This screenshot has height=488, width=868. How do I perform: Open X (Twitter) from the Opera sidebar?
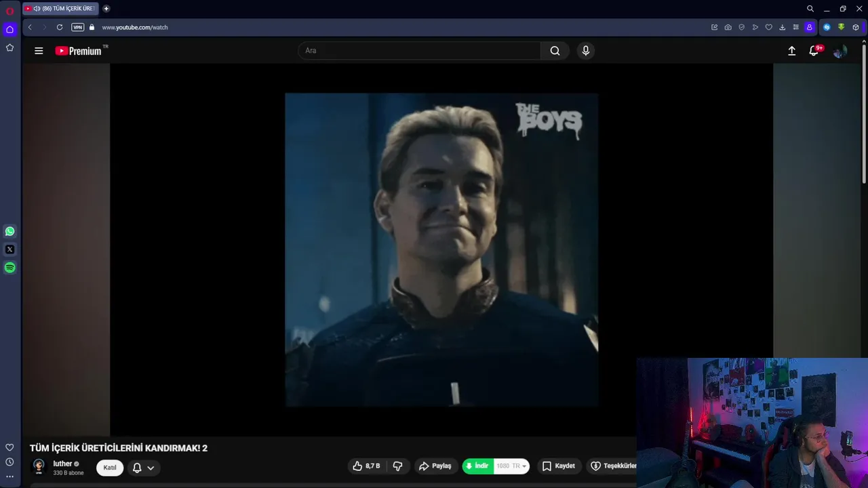click(9, 249)
